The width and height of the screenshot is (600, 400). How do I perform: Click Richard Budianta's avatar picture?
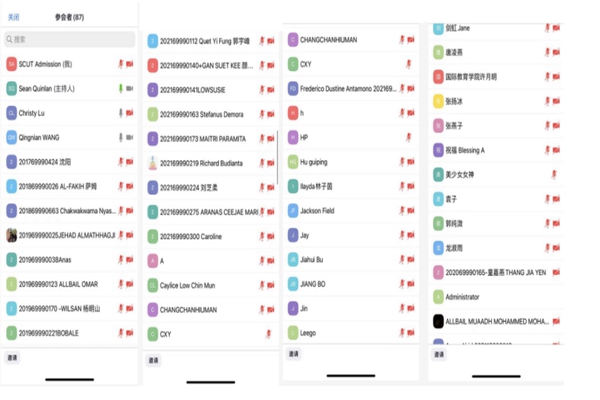tap(152, 163)
